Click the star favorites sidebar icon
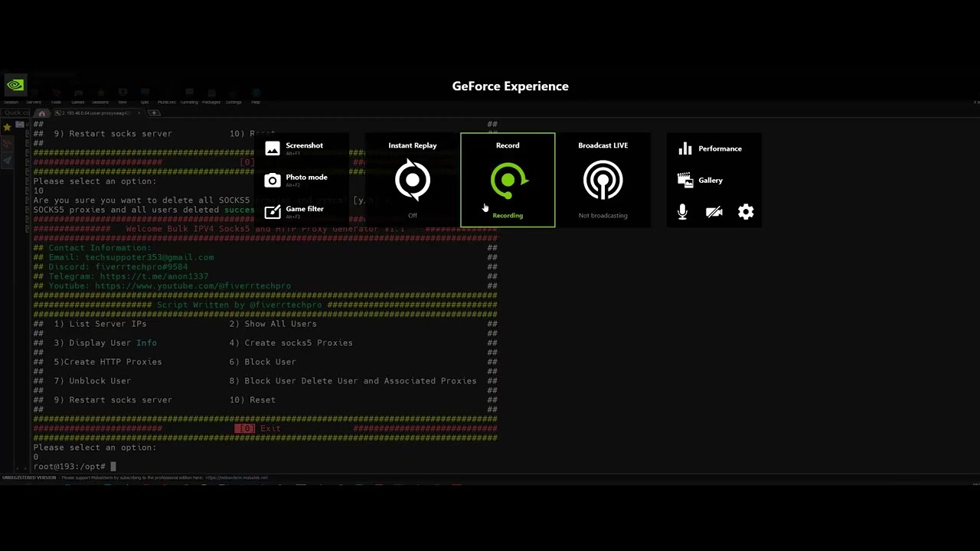Screen dimensions: 980x551 [7, 127]
